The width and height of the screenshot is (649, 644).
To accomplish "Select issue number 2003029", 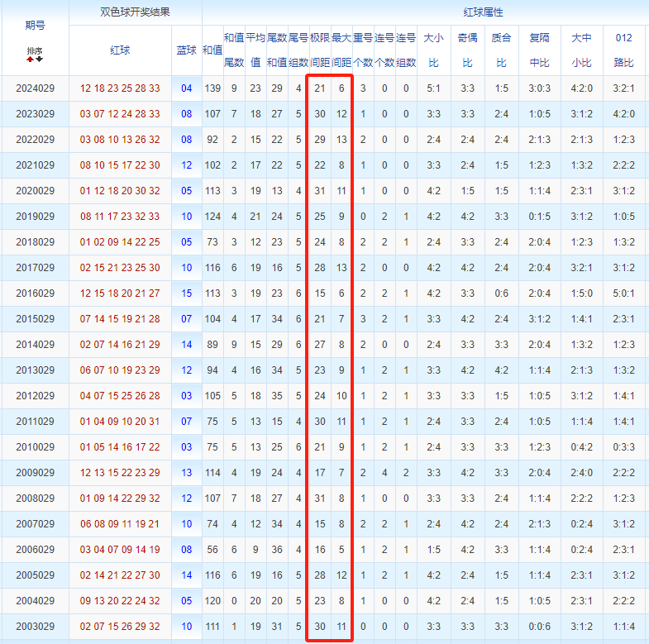I will pos(35,627).
